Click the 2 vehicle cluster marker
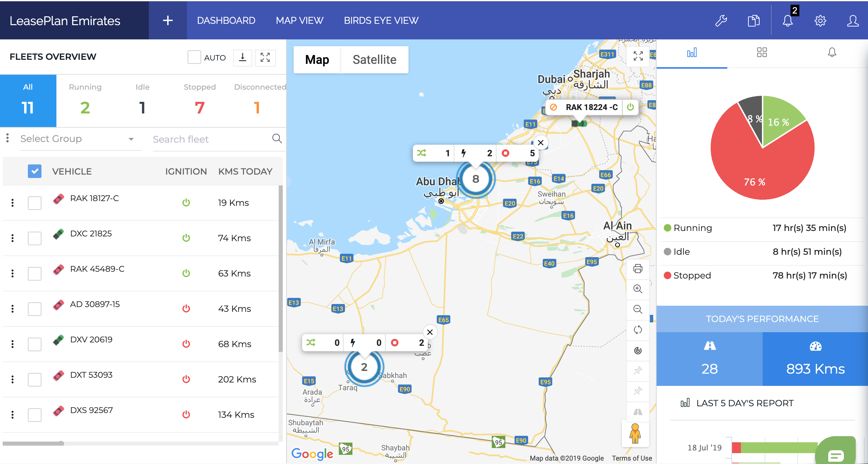 (x=364, y=367)
